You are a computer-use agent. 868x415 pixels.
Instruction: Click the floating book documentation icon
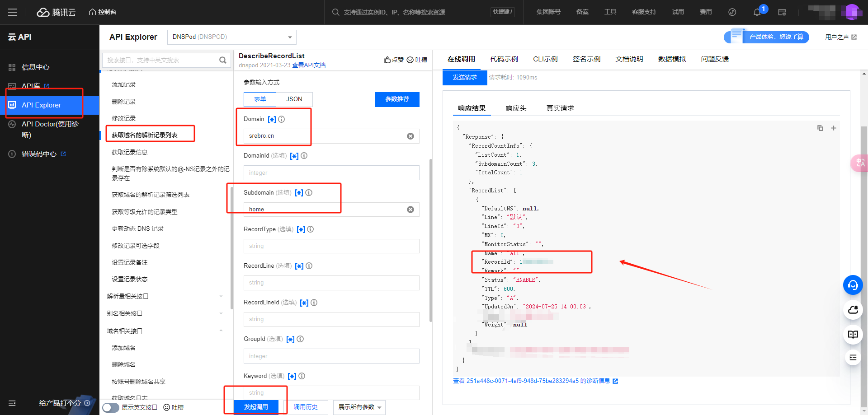(853, 334)
